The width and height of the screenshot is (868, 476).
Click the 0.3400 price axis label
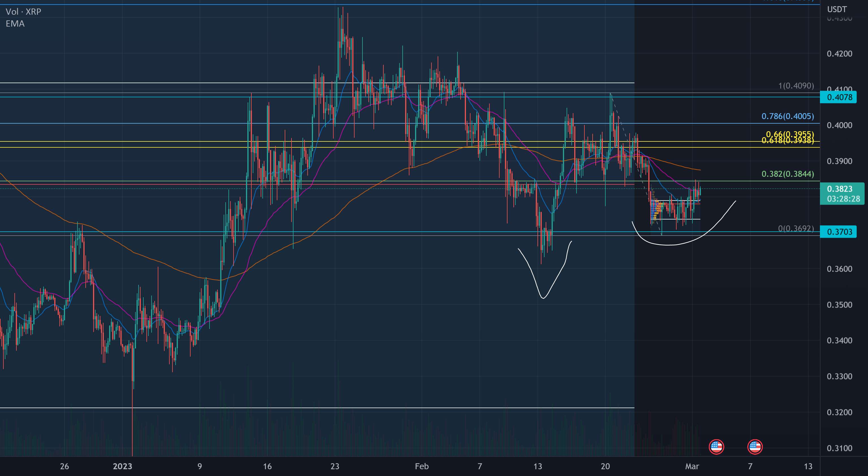tap(839, 341)
